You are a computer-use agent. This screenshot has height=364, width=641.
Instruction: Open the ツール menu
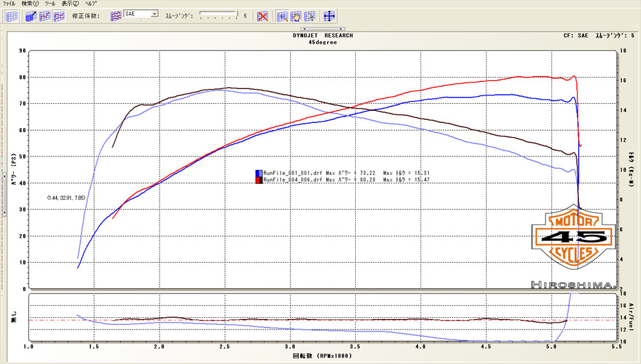click(50, 3)
